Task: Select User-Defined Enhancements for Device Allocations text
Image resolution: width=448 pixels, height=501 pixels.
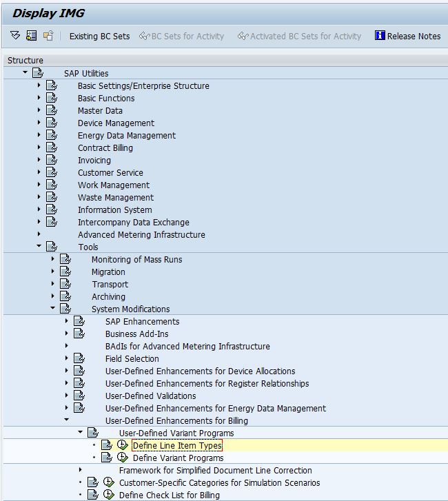Action: [200, 371]
